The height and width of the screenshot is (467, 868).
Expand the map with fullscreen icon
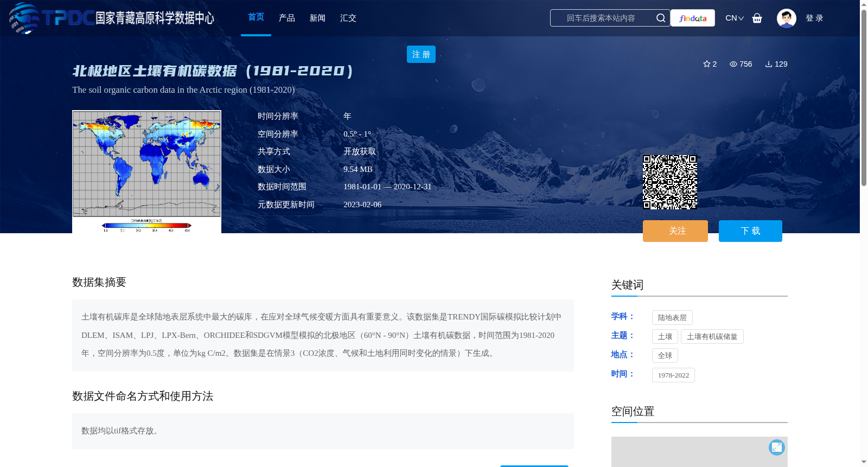tap(777, 447)
